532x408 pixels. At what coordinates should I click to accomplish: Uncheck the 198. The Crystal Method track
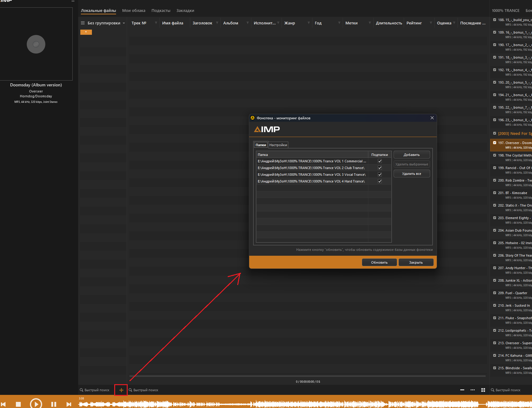click(494, 155)
